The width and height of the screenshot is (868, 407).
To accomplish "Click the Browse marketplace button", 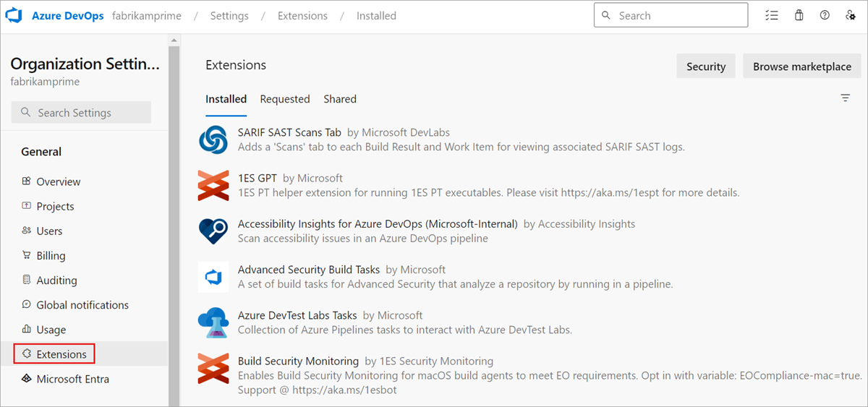I will click(801, 67).
